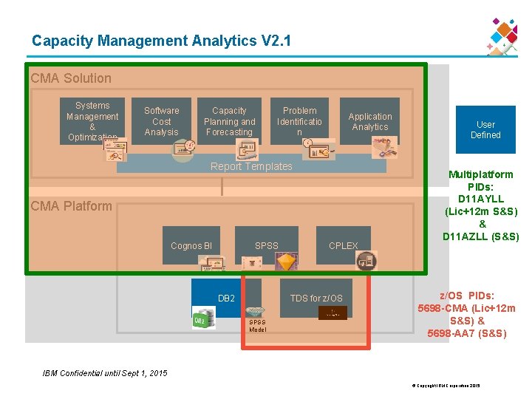
Task: Click the Multiplatform PIDs label
Action: pos(481,180)
